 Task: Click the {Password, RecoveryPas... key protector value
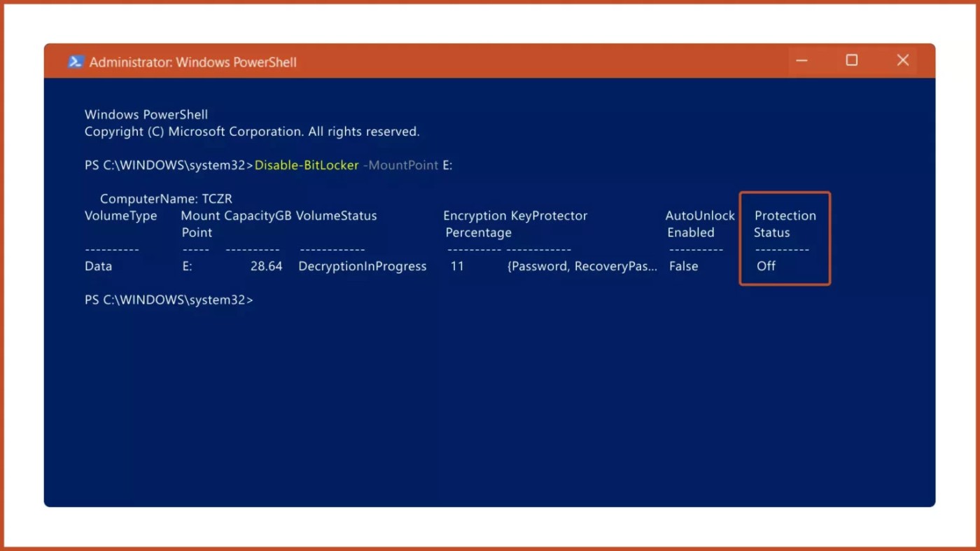pos(582,266)
